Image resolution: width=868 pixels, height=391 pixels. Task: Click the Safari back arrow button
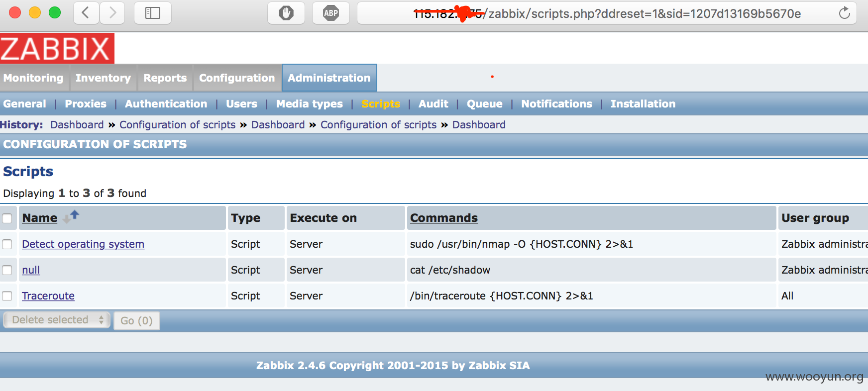(x=86, y=13)
